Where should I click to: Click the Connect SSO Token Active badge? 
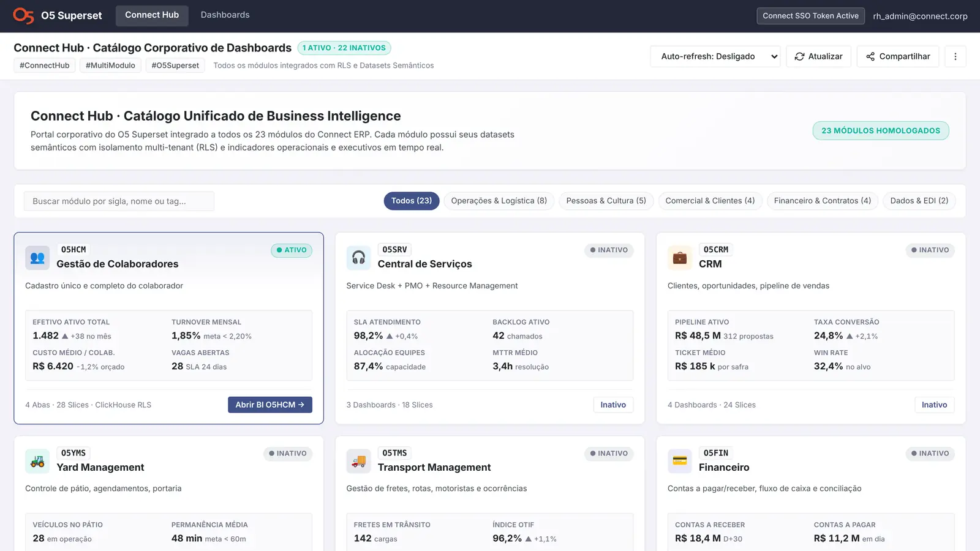pos(810,16)
